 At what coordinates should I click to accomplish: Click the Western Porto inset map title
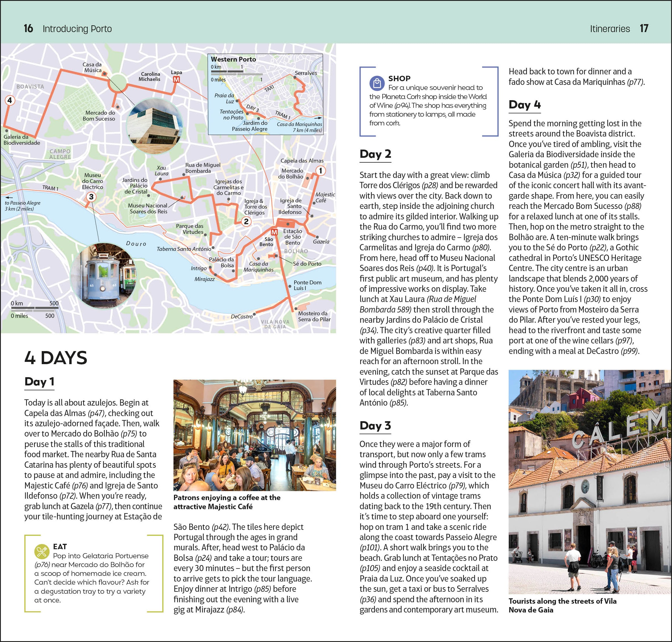(x=233, y=59)
